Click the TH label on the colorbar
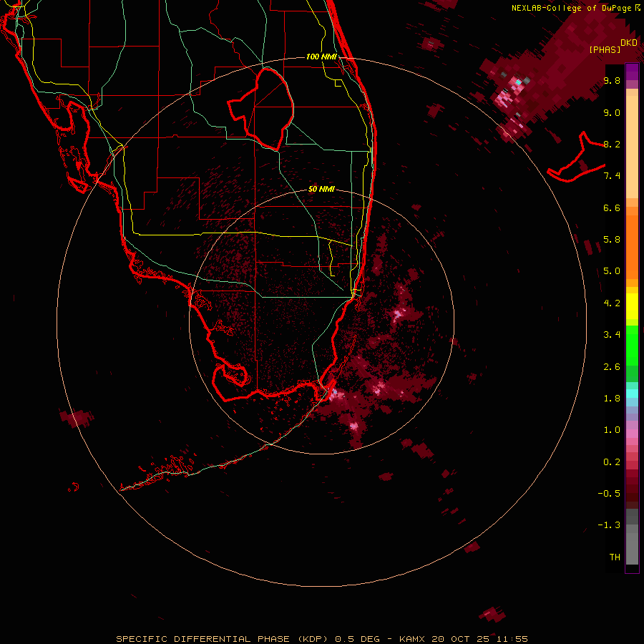644x644 pixels. click(x=615, y=557)
